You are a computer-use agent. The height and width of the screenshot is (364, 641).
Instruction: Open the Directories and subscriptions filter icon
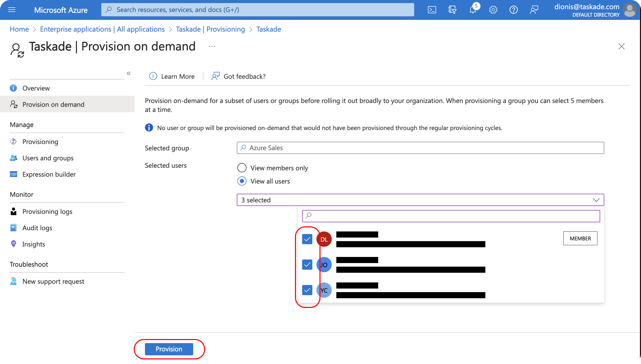point(452,10)
